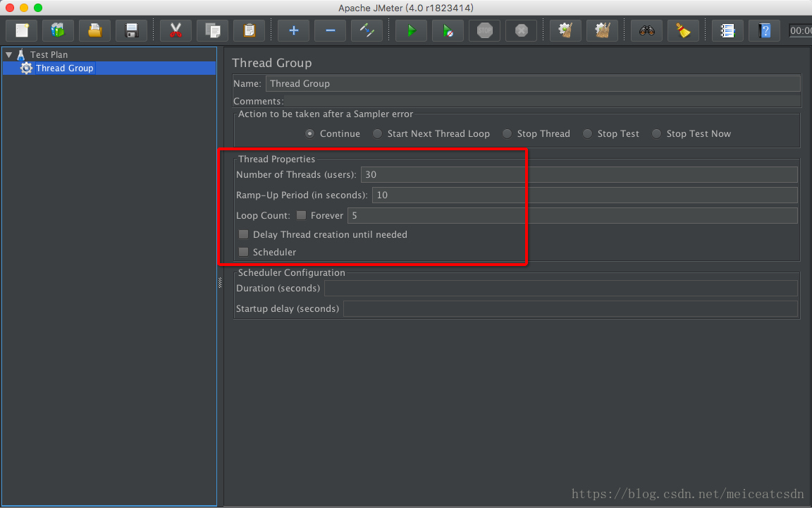The image size is (812, 508).
Task: Click the elapsed time display
Action: pyautogui.click(x=800, y=30)
